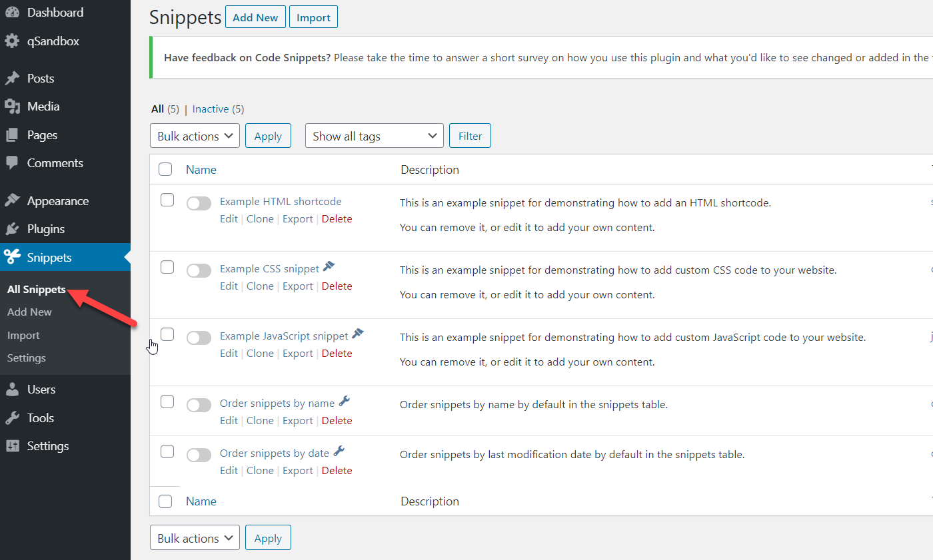Click the Snippets scissors icon

[12, 258]
